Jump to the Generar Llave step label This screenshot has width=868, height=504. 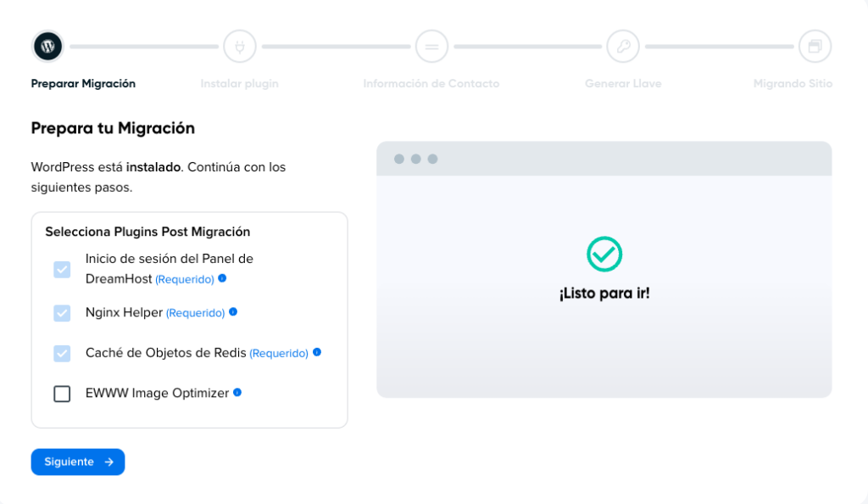[x=623, y=84]
